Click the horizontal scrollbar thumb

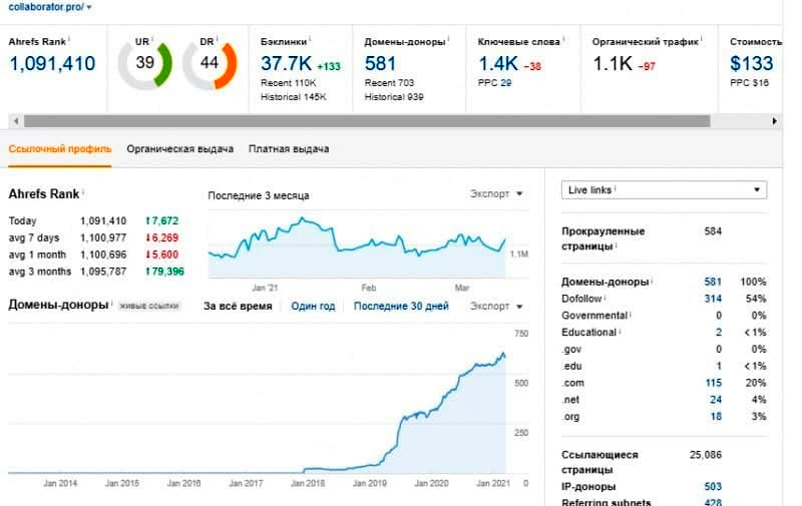367,121
